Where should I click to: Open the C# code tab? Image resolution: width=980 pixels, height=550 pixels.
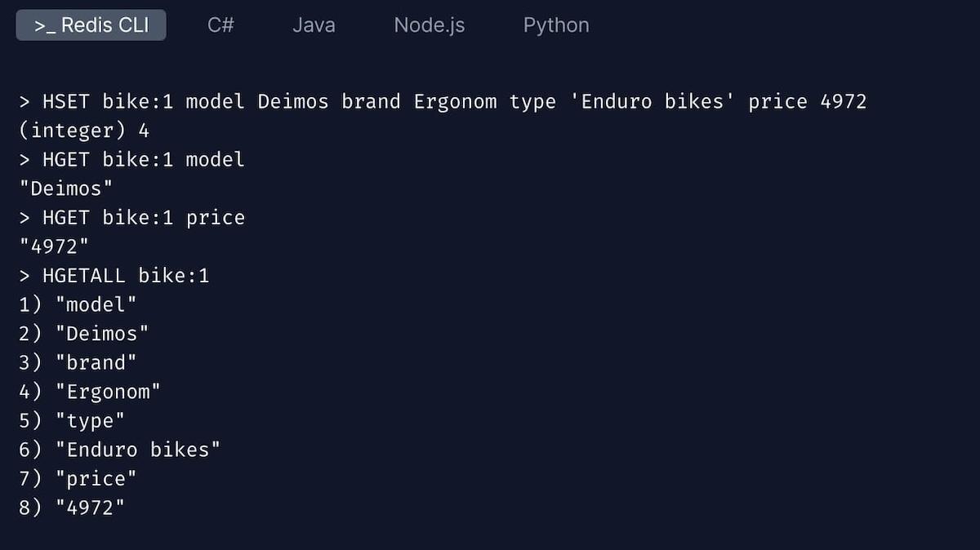pyautogui.click(x=220, y=25)
